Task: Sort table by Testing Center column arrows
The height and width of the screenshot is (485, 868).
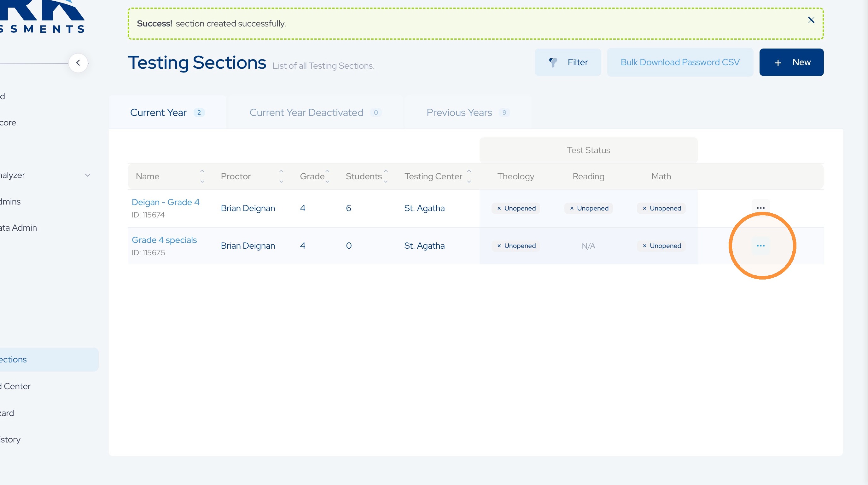Action: point(469,176)
